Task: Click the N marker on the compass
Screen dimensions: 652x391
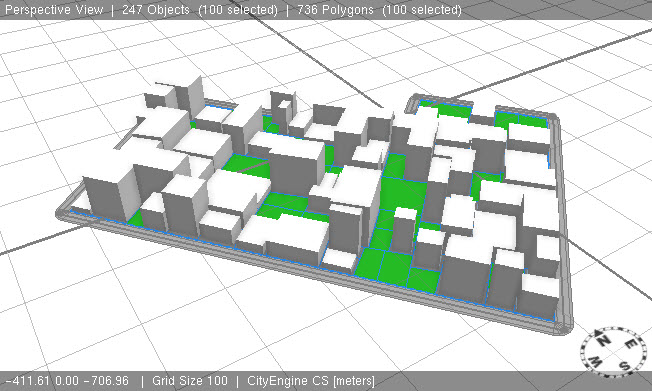Action: 603,340
